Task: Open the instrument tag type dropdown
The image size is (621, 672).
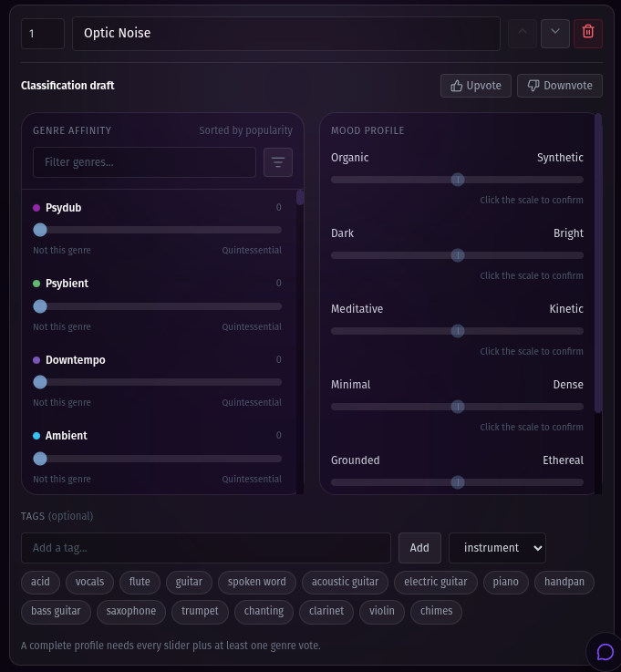Action: (x=497, y=548)
